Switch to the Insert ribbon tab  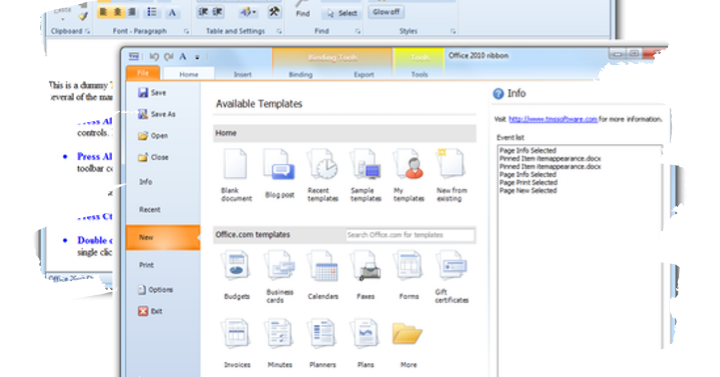click(242, 74)
